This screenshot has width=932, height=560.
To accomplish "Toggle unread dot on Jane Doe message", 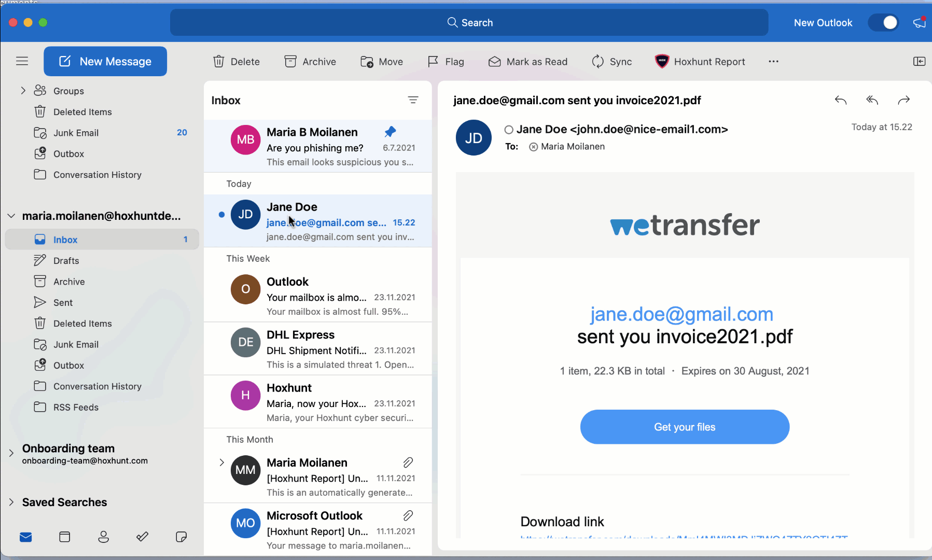I will click(221, 215).
